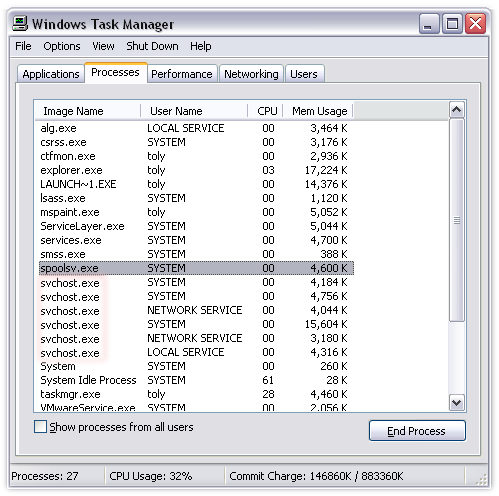Image resolution: width=499 pixels, height=496 pixels.
Task: Open the Users tab
Action: tap(304, 74)
